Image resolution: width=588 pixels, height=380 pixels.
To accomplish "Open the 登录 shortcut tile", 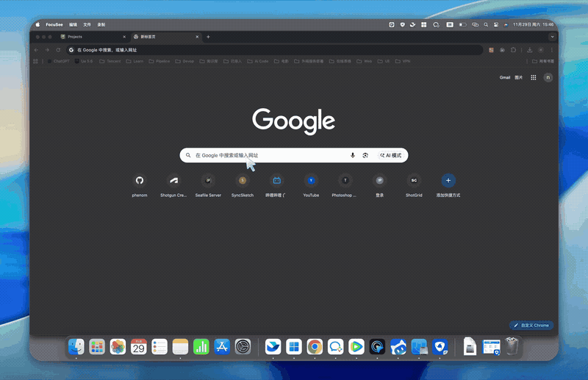I will (379, 185).
